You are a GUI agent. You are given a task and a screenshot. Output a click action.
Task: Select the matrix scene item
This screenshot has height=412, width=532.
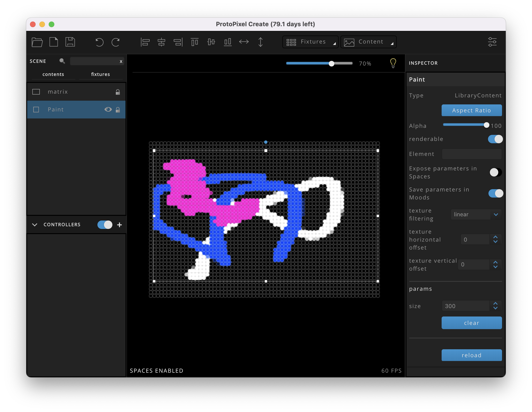[76, 92]
